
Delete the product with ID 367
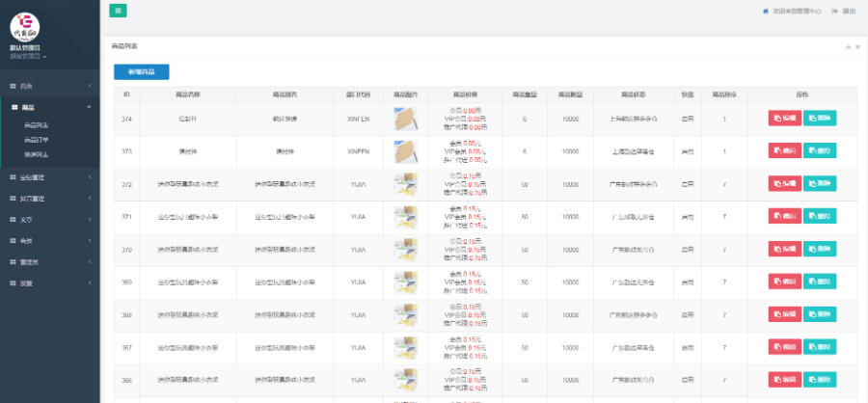[x=820, y=346]
